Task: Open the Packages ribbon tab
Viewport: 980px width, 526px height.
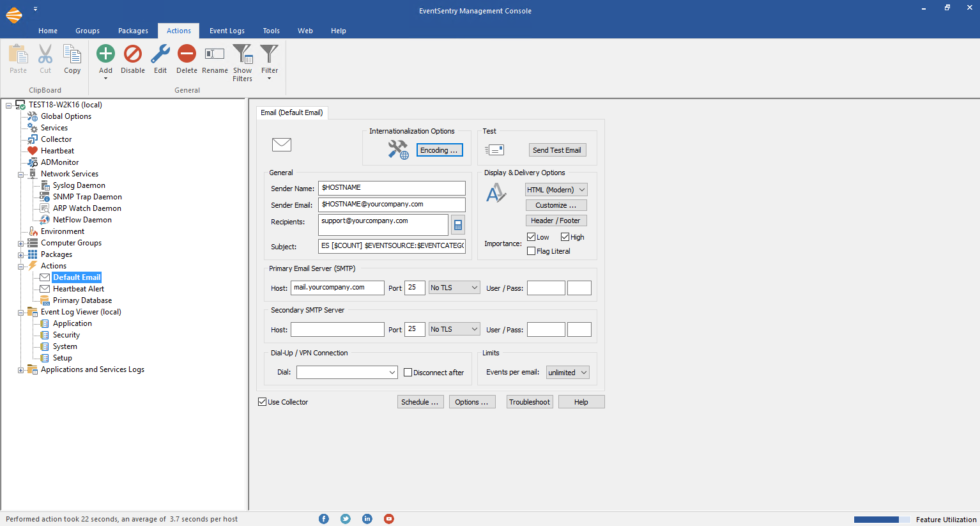Action: (x=133, y=31)
